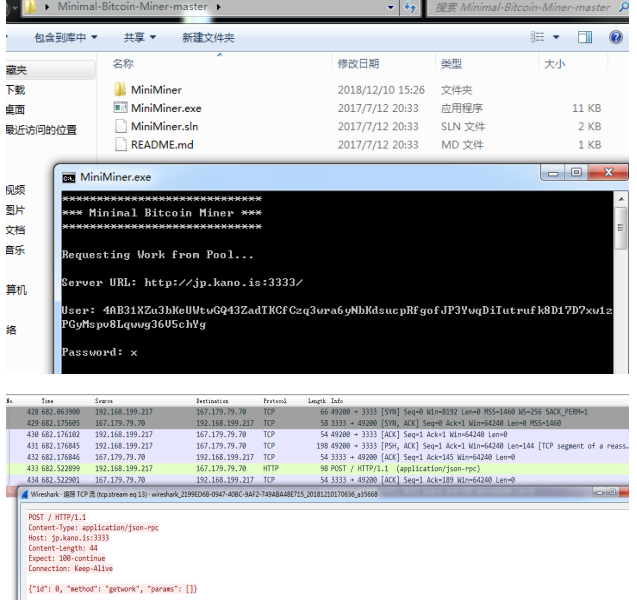The height and width of the screenshot is (602, 637).
Task: Select the MiniMiner.exe application file icon
Action: pos(119,108)
